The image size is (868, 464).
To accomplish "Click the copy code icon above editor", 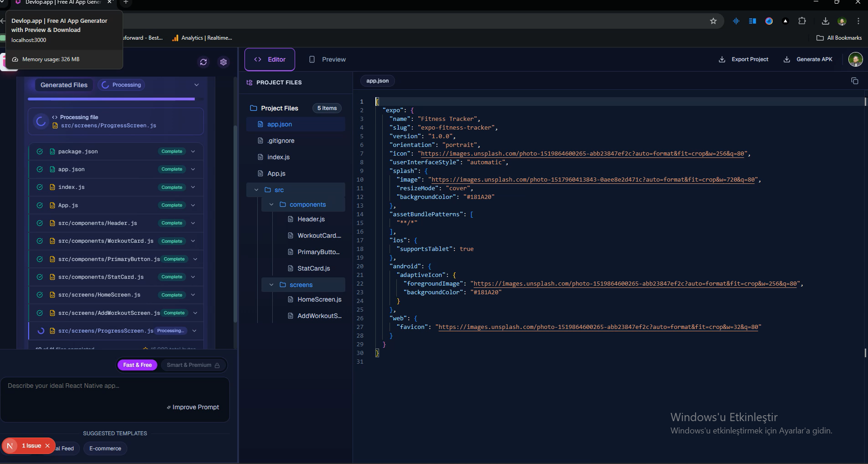I will coord(854,81).
